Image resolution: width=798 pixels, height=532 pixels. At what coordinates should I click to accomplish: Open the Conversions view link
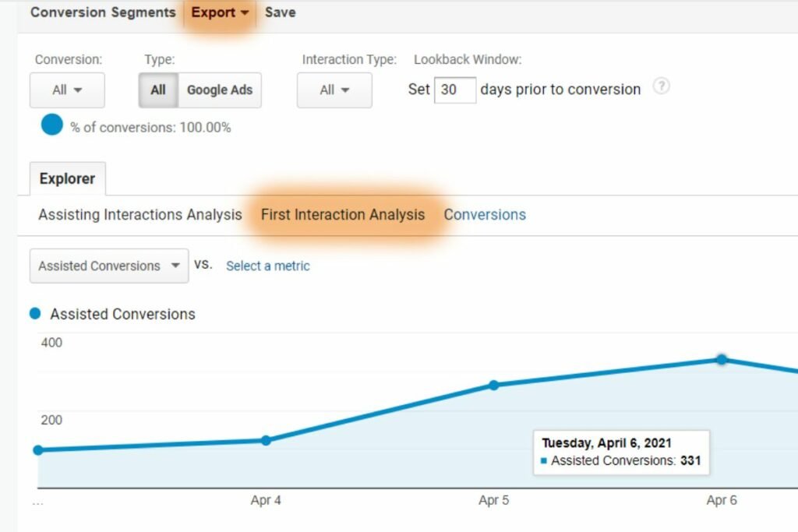point(485,215)
